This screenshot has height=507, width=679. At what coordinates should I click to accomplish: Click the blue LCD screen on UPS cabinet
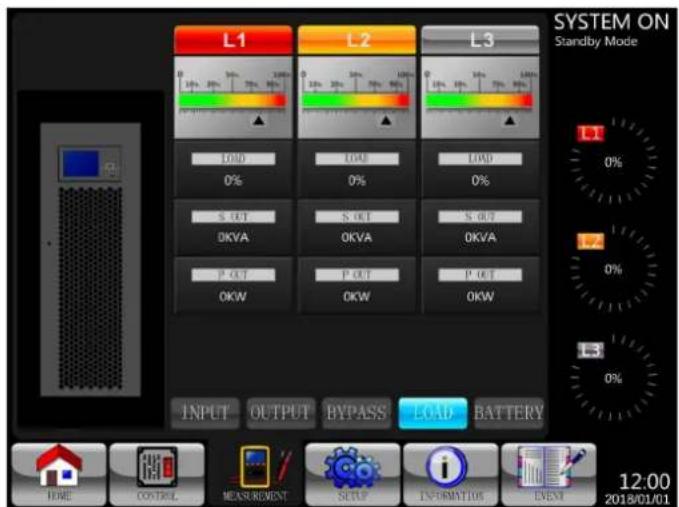pos(81,164)
